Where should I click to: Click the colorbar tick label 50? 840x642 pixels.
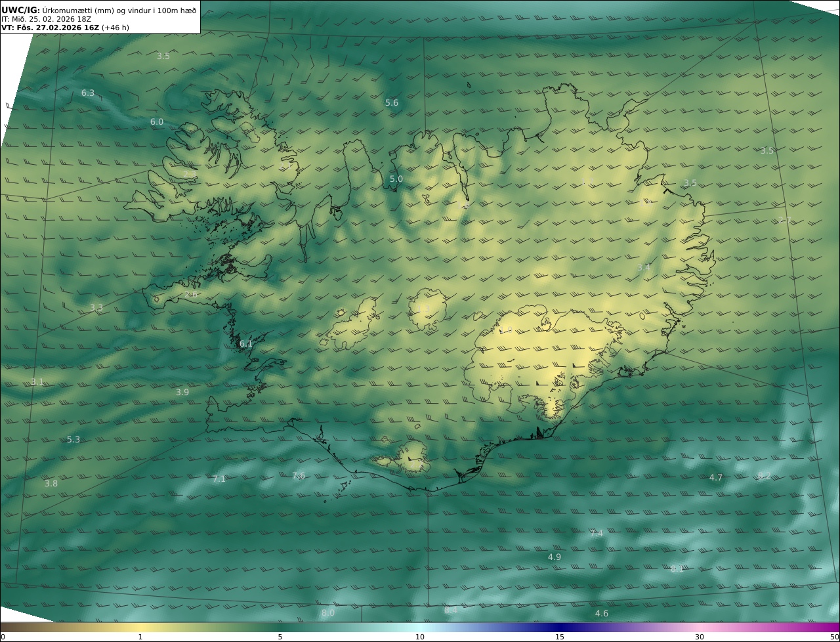point(834,637)
